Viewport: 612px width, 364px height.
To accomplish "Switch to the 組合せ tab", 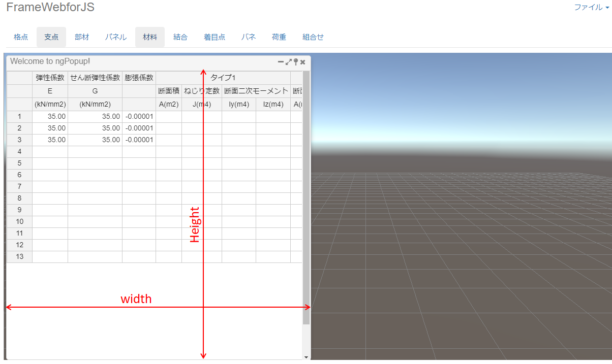I will [x=312, y=37].
